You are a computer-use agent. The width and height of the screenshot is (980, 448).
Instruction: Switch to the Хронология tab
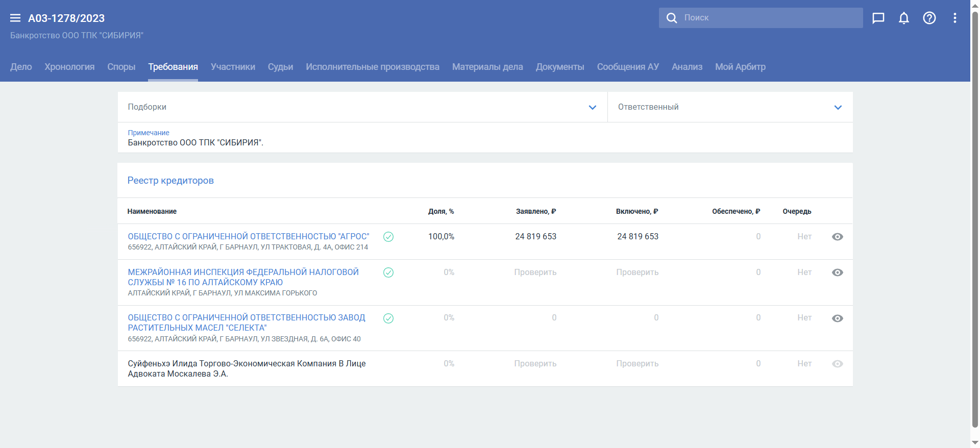pos(69,67)
